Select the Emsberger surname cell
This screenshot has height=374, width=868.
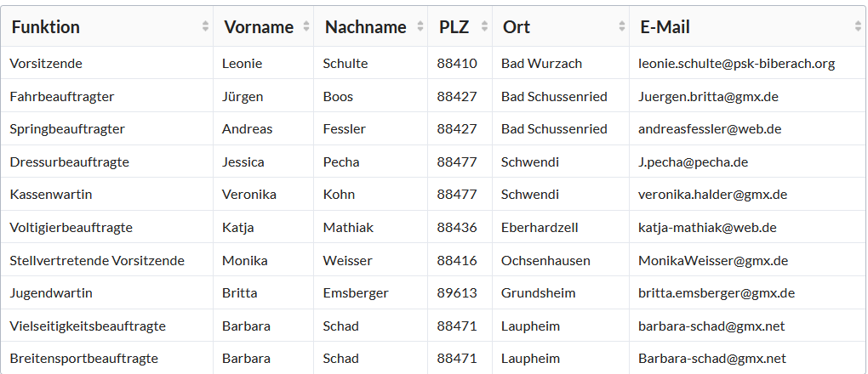pos(371,293)
